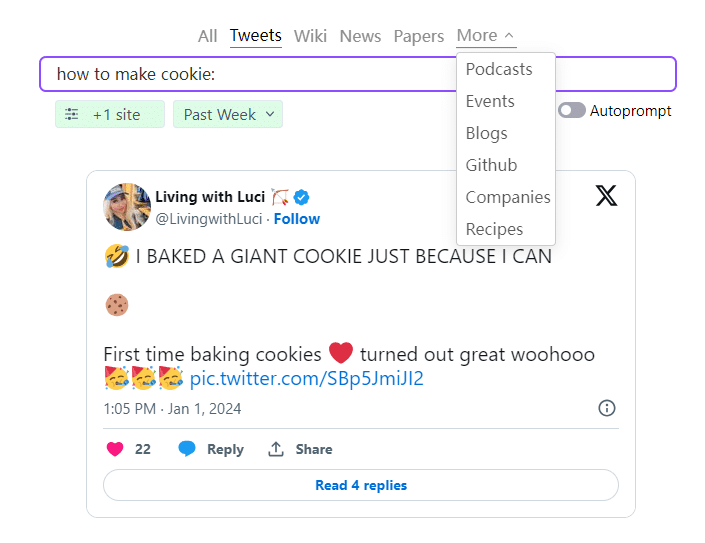The height and width of the screenshot is (543, 705).
Task: Switch to the Papers tab
Action: click(418, 36)
